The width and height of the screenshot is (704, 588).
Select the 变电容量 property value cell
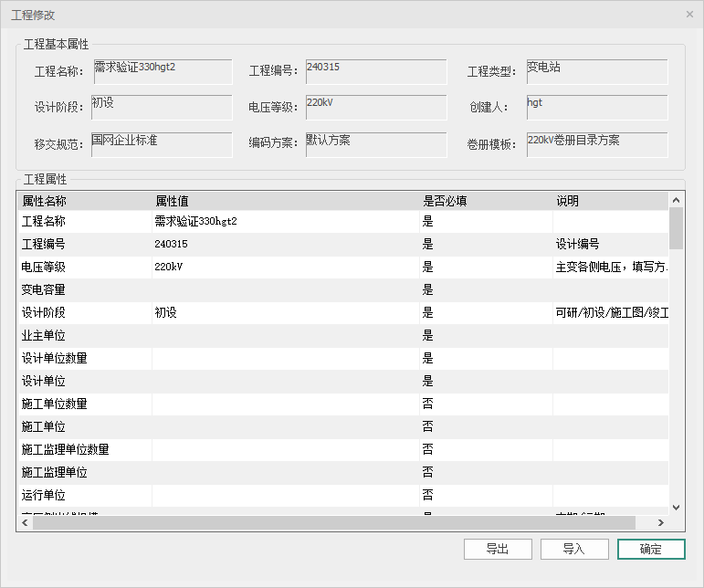pos(285,289)
